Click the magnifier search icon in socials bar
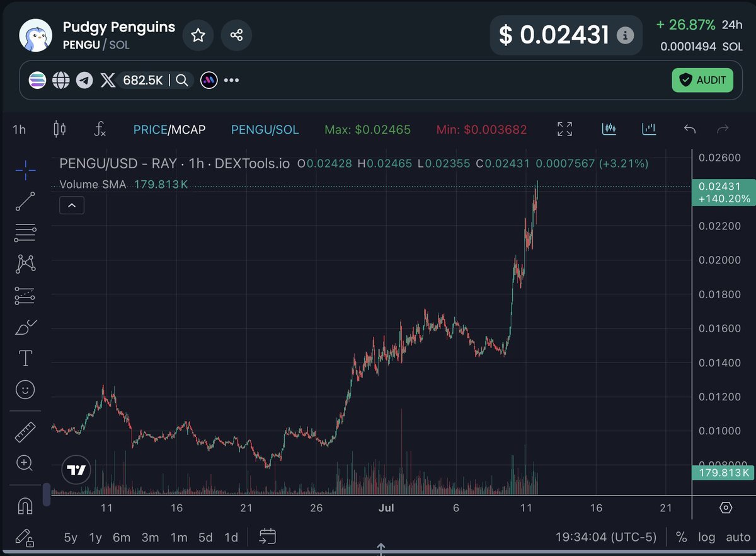 point(181,80)
